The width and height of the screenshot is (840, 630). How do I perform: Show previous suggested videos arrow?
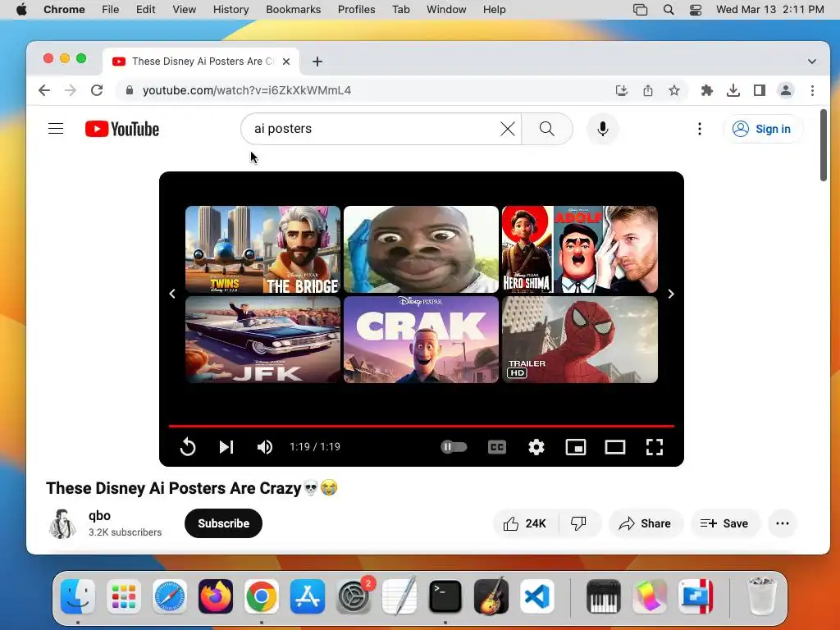[x=172, y=294]
